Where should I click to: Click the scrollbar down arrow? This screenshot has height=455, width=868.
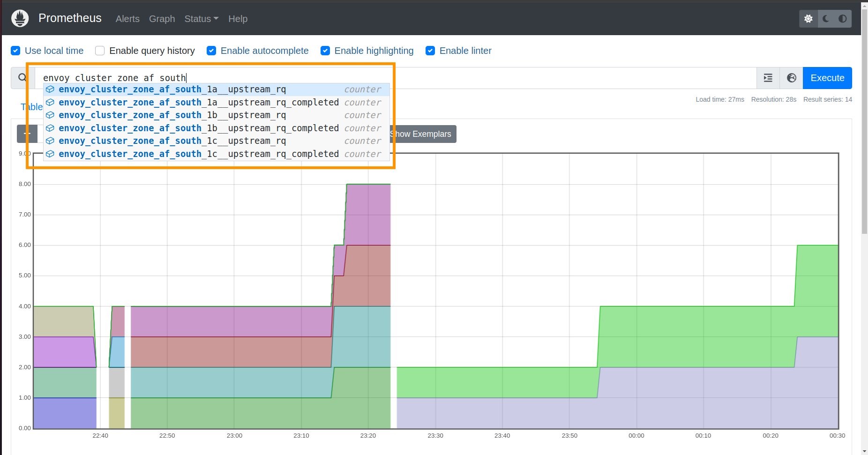pos(864,451)
